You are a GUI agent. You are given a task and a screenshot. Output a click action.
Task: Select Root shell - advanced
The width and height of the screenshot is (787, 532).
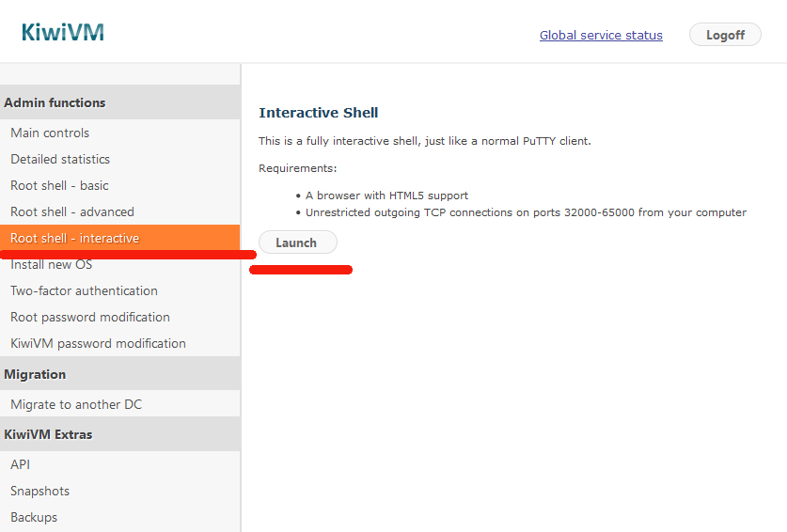point(72,211)
